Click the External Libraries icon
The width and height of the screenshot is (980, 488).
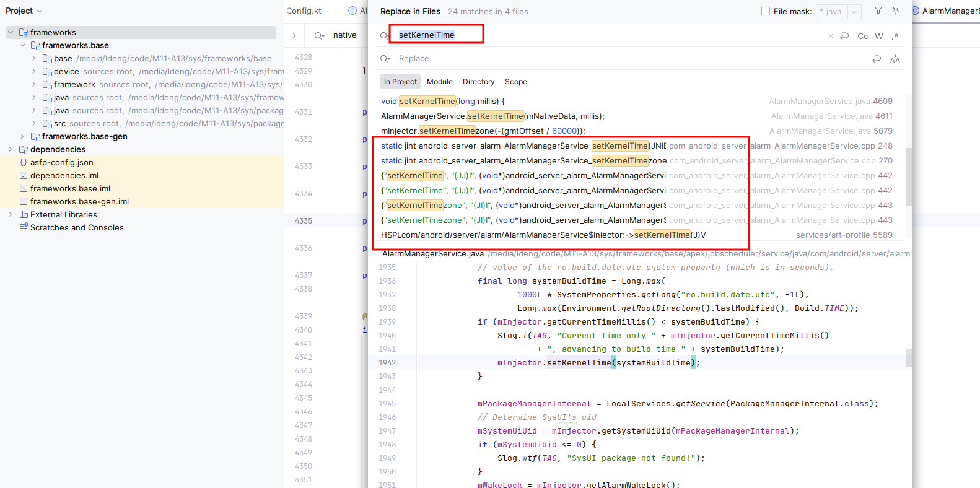[24, 214]
